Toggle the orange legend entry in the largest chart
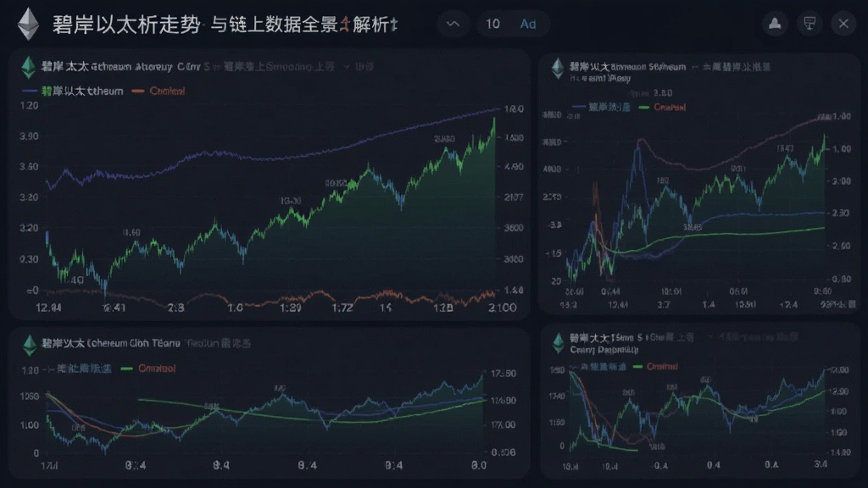This screenshot has height=488, width=868. [x=159, y=91]
